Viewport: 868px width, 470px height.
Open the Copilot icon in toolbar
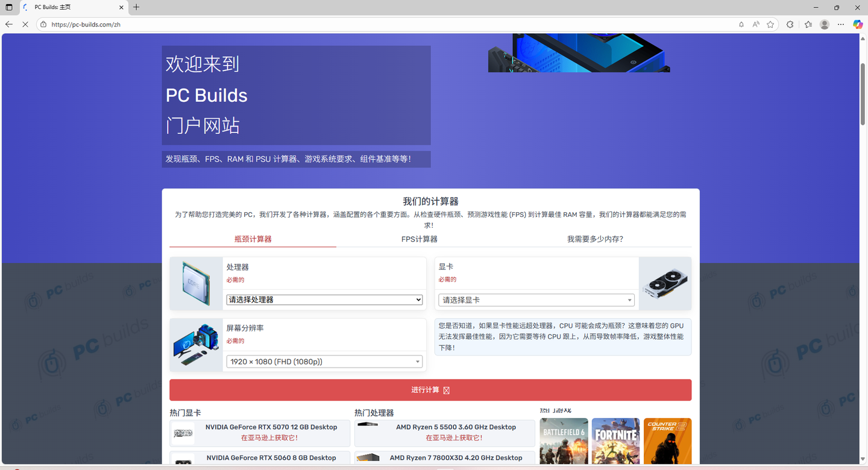click(x=858, y=24)
